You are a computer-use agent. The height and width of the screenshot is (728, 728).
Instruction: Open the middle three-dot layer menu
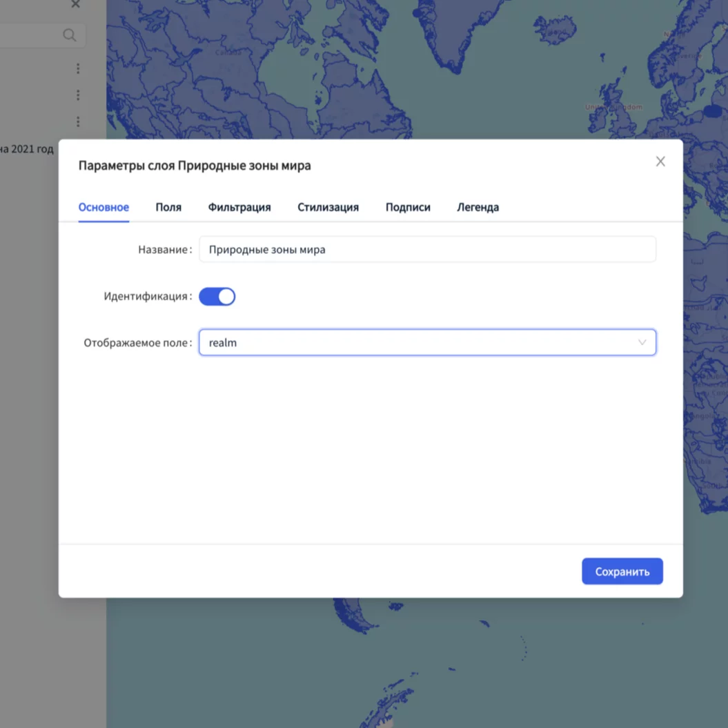pyautogui.click(x=78, y=95)
